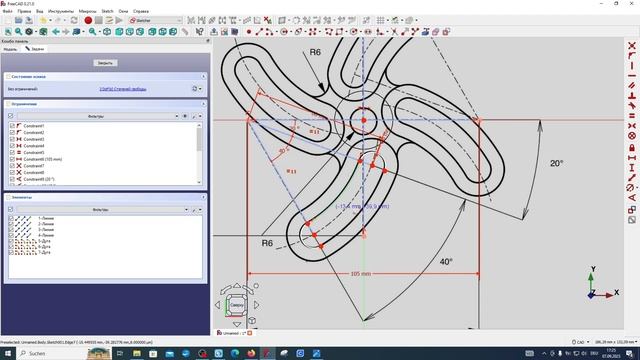Click the macro record red button
640x360 pixels.
[88, 20]
